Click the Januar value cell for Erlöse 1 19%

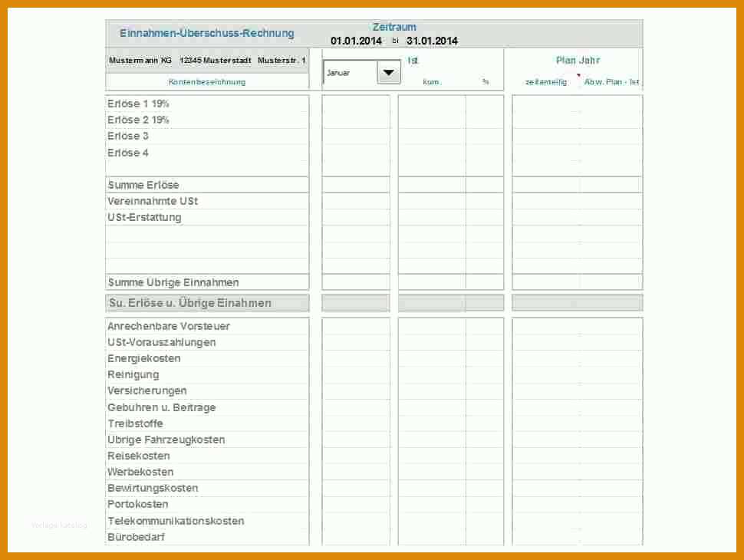(x=356, y=104)
